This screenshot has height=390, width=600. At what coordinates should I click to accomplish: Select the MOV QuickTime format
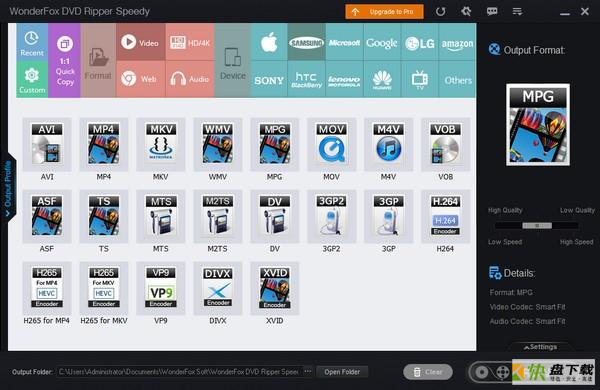[x=331, y=144]
